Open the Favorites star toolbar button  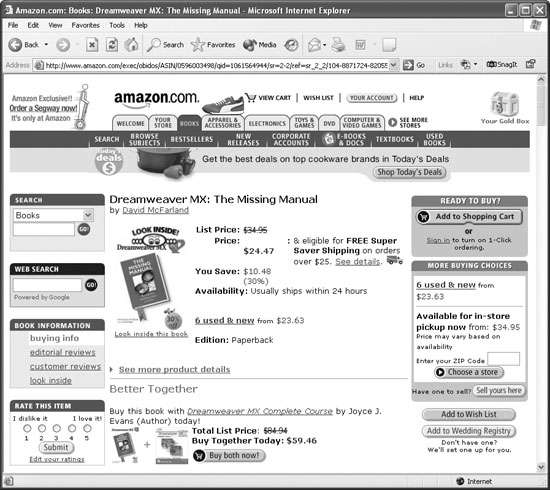pos(213,45)
